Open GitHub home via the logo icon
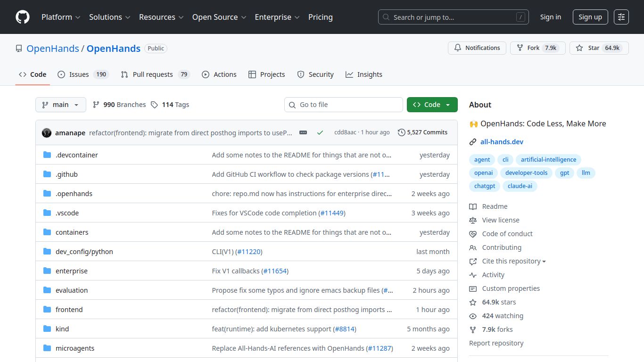The image size is (644, 362). [x=22, y=17]
